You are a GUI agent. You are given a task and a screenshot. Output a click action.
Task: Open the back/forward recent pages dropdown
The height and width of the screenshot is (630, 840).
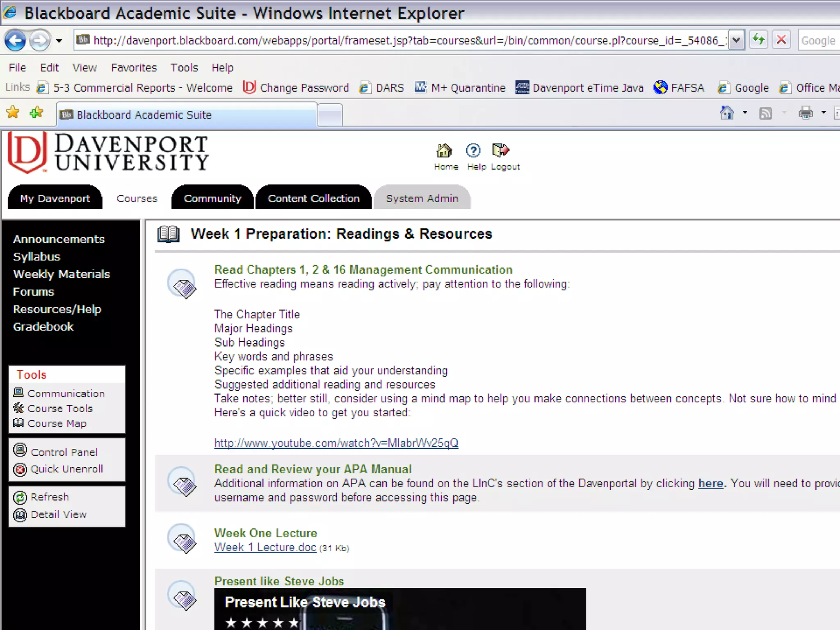pos(59,41)
